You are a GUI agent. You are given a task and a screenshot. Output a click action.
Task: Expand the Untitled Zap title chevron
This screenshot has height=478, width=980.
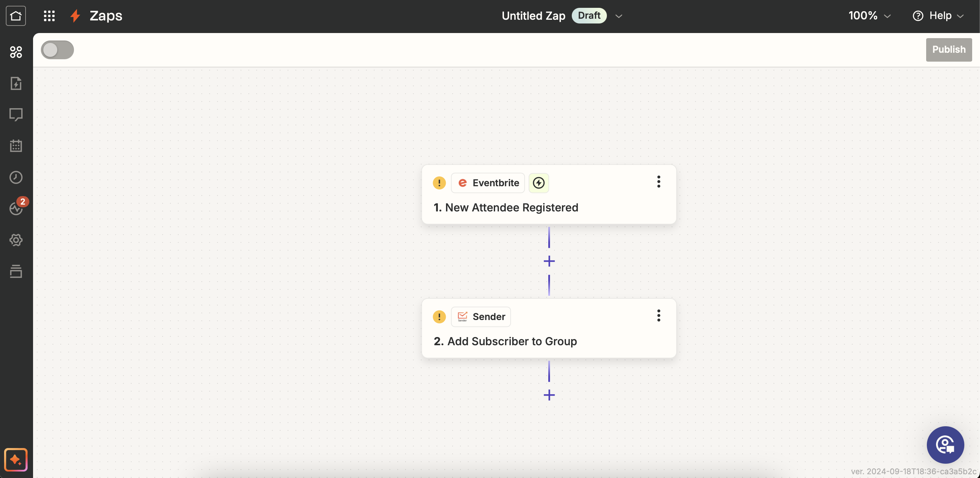[x=618, y=16]
